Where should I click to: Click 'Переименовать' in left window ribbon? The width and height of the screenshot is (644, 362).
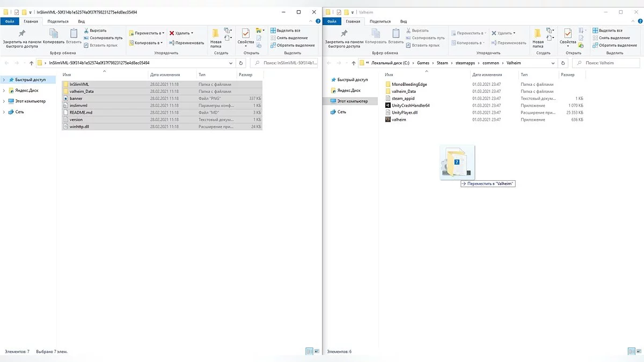point(186,43)
